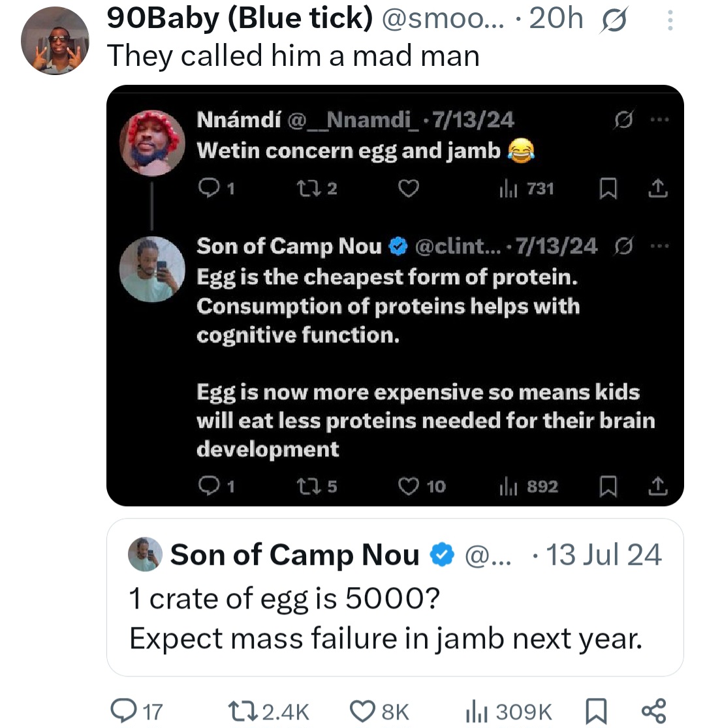View the 309K analytics icon
705x728 pixels.
pos(477,711)
